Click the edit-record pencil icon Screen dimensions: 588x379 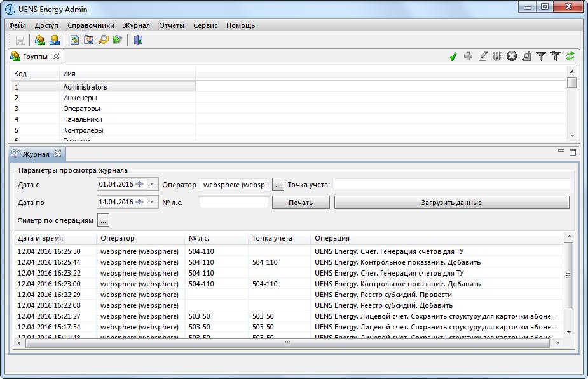(x=482, y=56)
